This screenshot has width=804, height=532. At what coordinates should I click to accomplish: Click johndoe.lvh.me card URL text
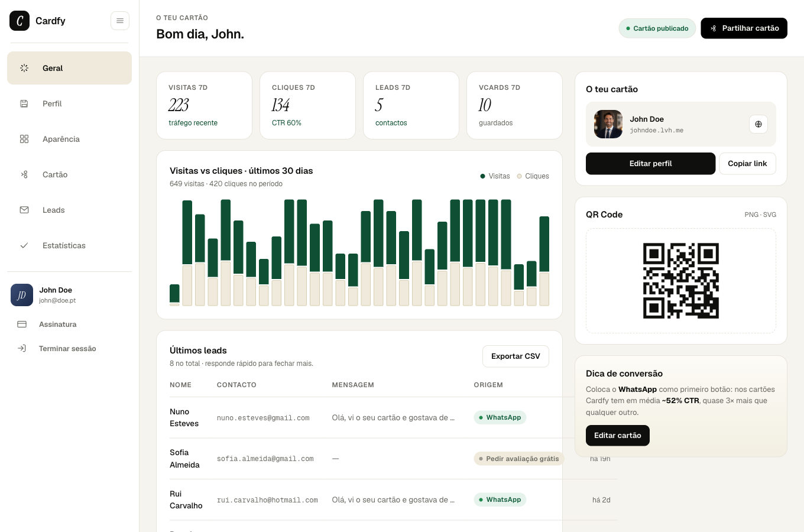coord(656,130)
